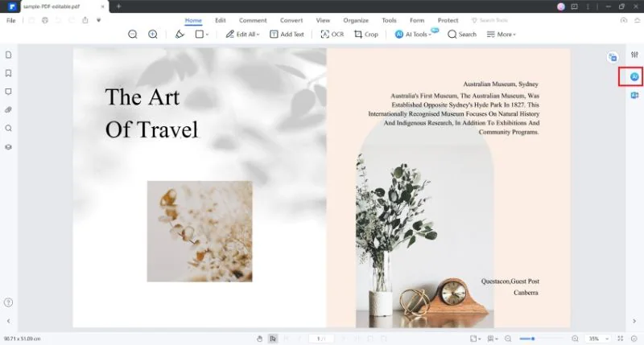This screenshot has height=345, width=644.
Task: Open the File menu
Action: tap(11, 21)
